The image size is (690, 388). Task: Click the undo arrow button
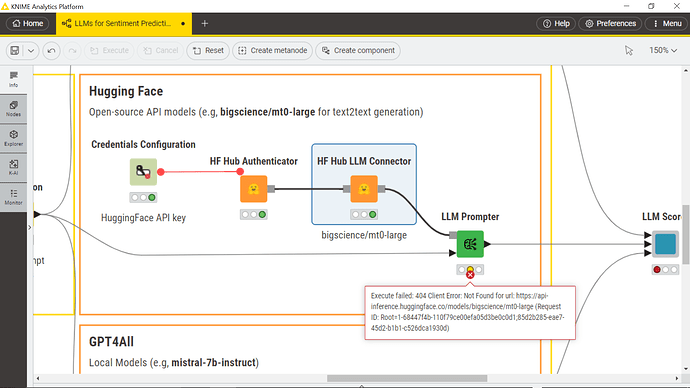tap(51, 51)
